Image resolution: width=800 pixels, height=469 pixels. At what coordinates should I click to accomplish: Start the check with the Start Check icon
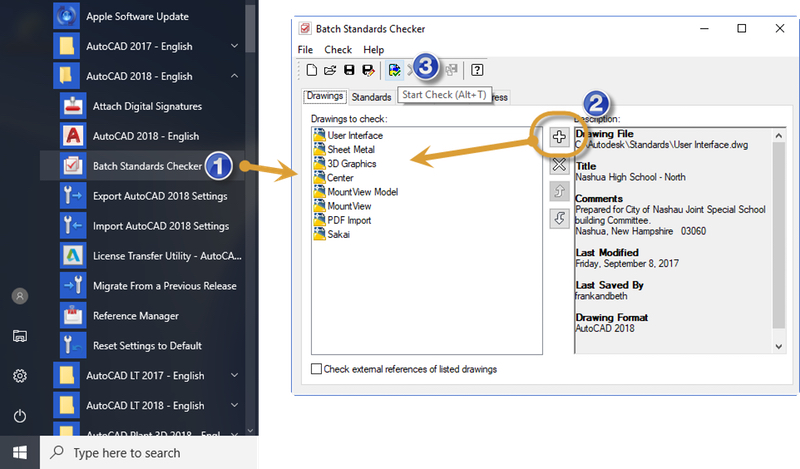(394, 70)
